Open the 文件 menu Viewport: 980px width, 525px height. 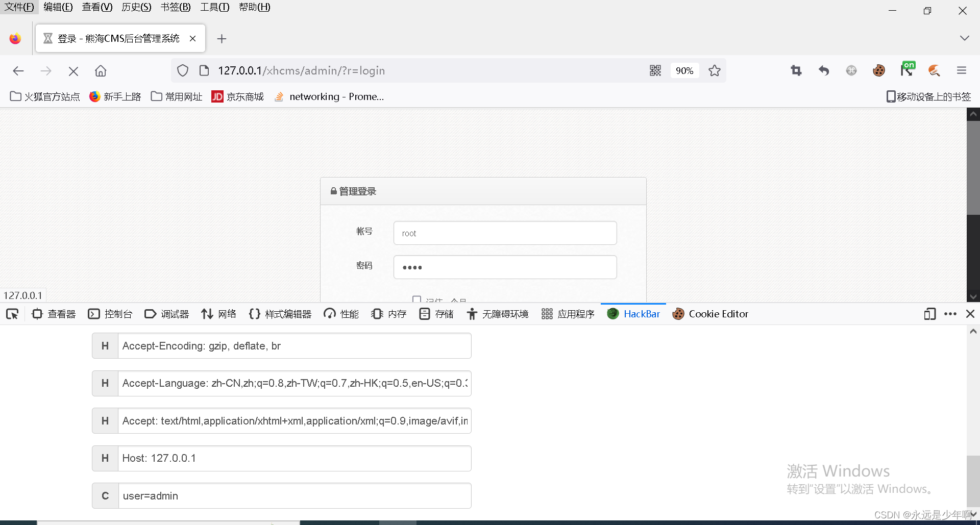click(19, 7)
